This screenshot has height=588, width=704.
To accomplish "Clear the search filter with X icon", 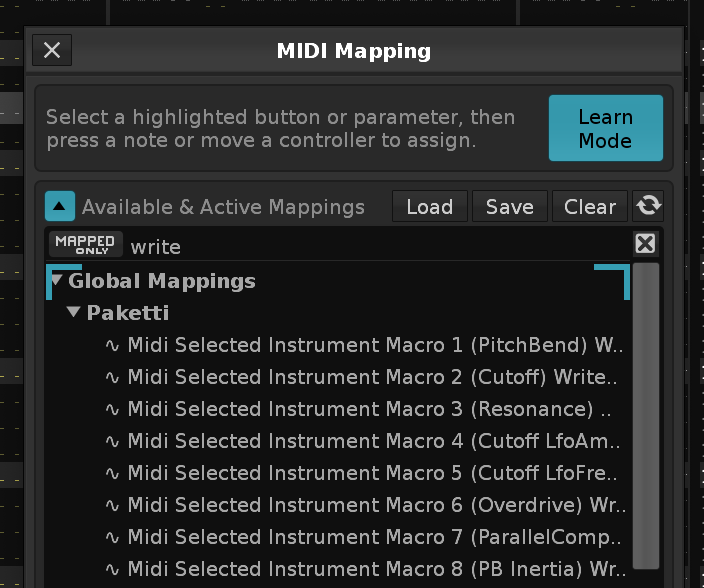I will pos(645,244).
